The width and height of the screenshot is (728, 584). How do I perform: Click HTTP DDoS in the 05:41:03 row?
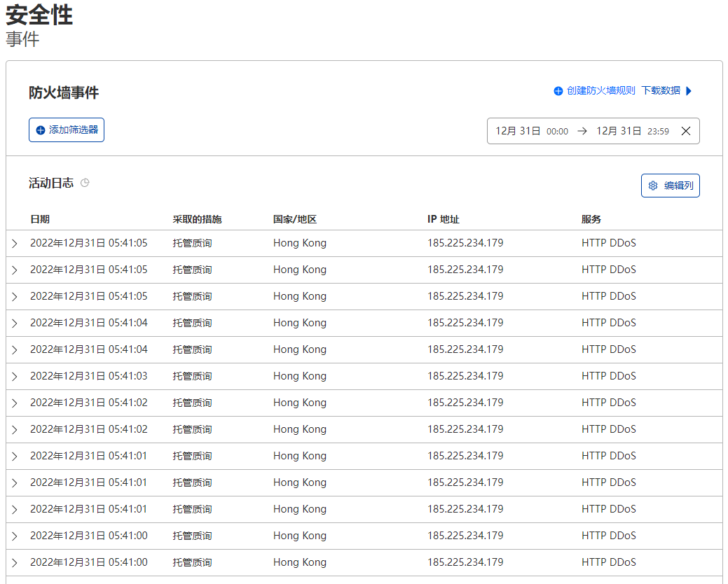[x=609, y=376]
